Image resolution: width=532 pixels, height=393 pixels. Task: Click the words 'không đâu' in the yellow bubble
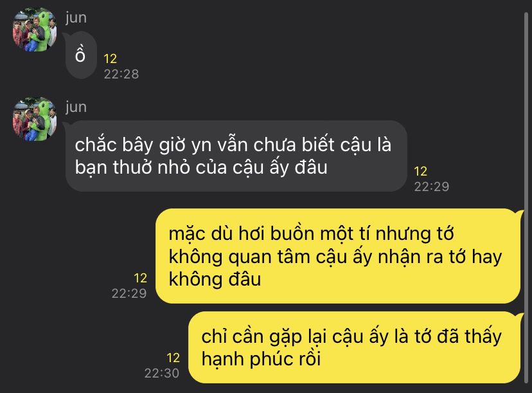click(x=215, y=280)
